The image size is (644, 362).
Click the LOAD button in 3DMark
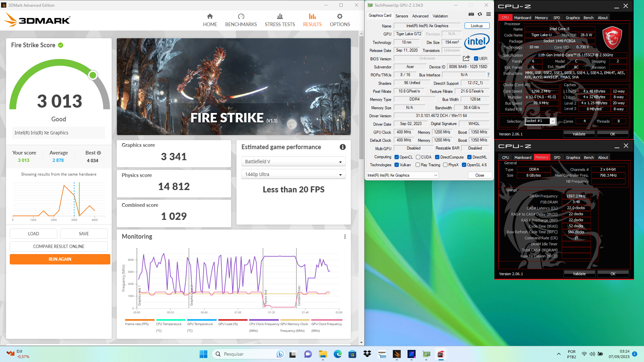tap(34, 234)
